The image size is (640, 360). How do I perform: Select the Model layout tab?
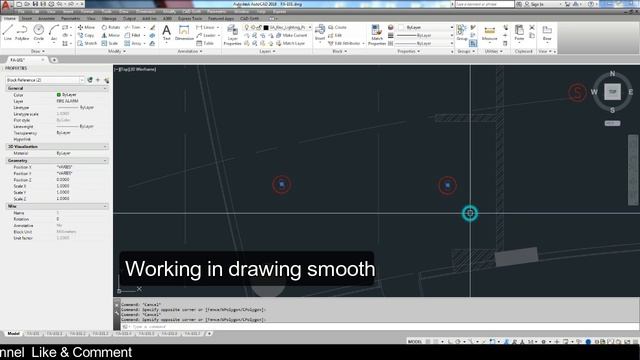click(x=13, y=333)
